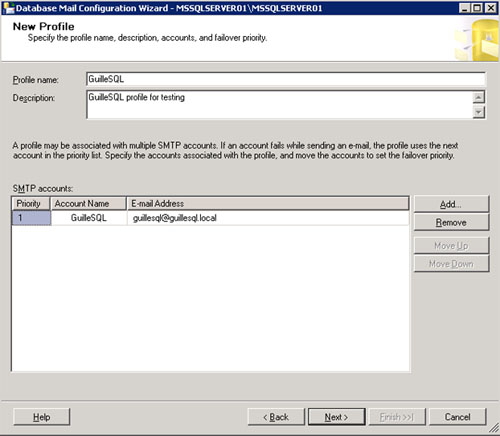Select the Priority column header
500x436 pixels.
click(x=31, y=203)
